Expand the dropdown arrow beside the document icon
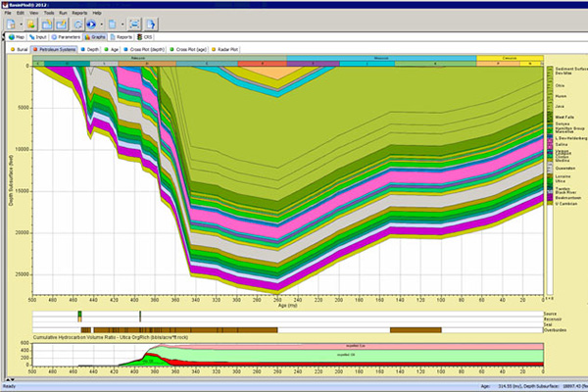588x392 pixels. pyautogui.click(x=122, y=24)
